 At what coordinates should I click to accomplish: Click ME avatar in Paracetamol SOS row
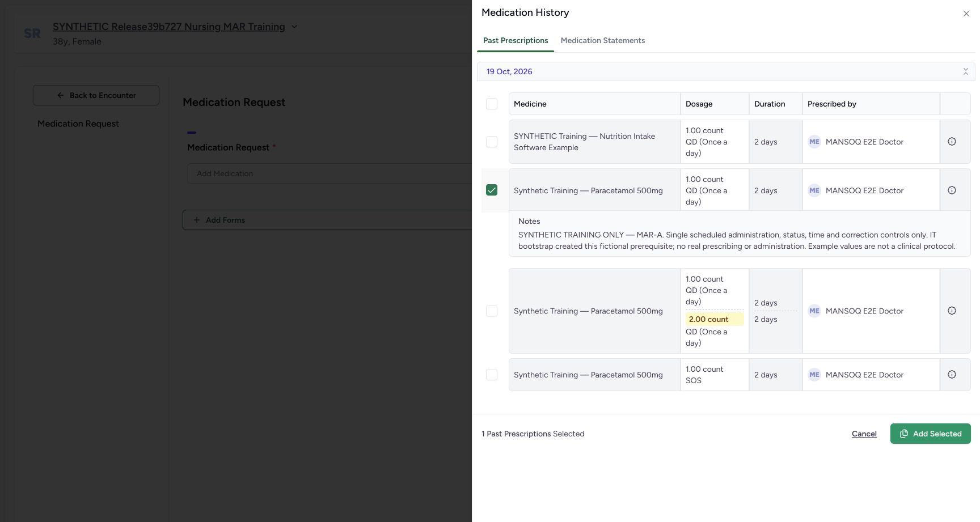[814, 375]
